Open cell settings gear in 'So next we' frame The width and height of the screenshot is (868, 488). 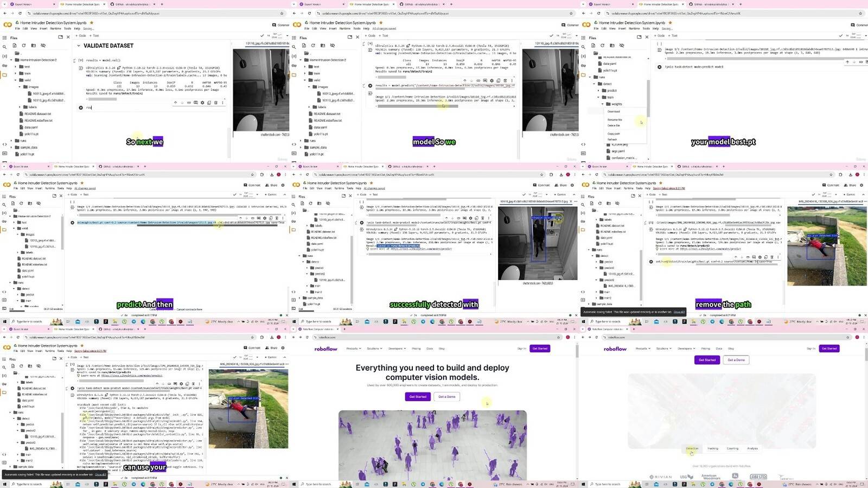202,103
